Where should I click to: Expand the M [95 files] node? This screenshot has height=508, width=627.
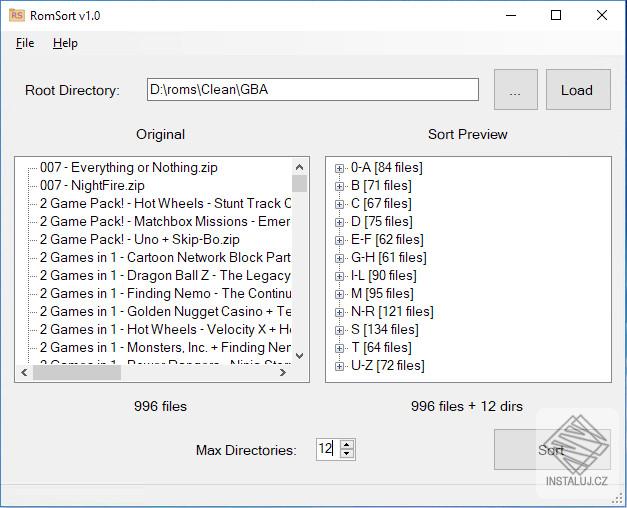(339, 294)
